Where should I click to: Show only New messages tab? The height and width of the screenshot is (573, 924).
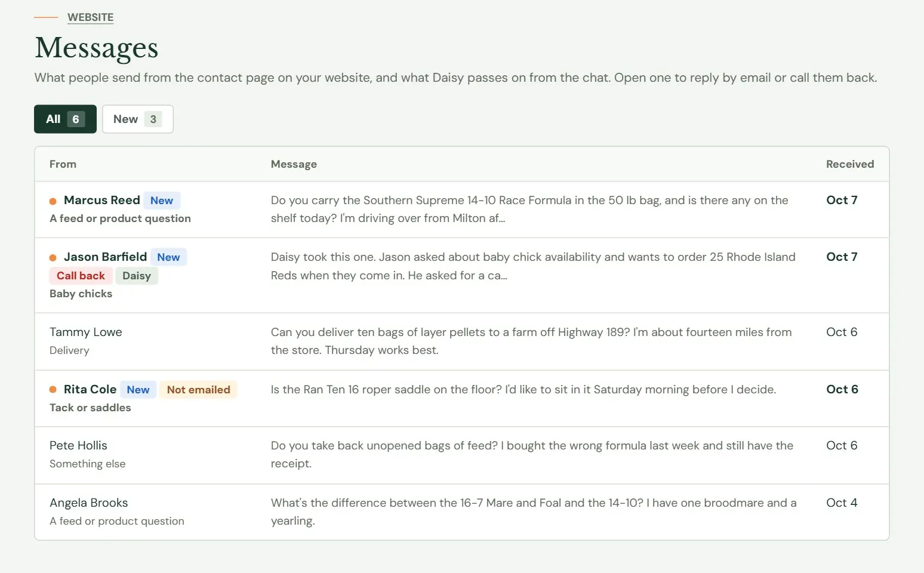tap(138, 119)
